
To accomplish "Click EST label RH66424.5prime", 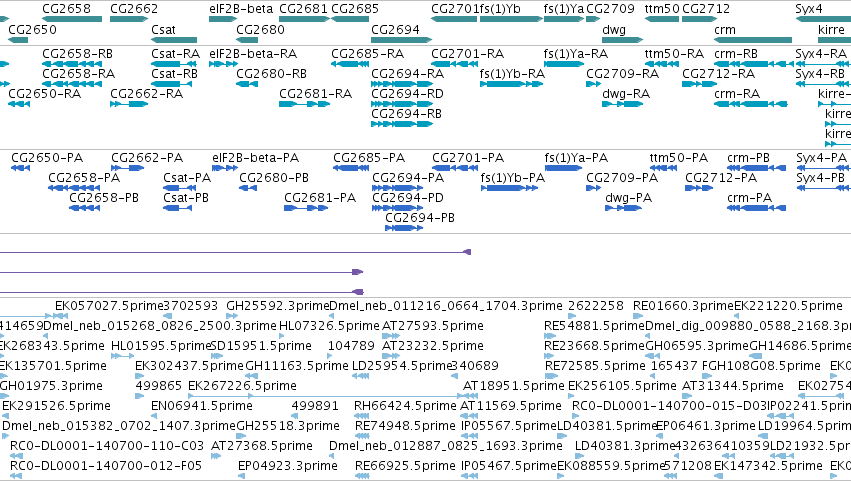I will 405,406.
